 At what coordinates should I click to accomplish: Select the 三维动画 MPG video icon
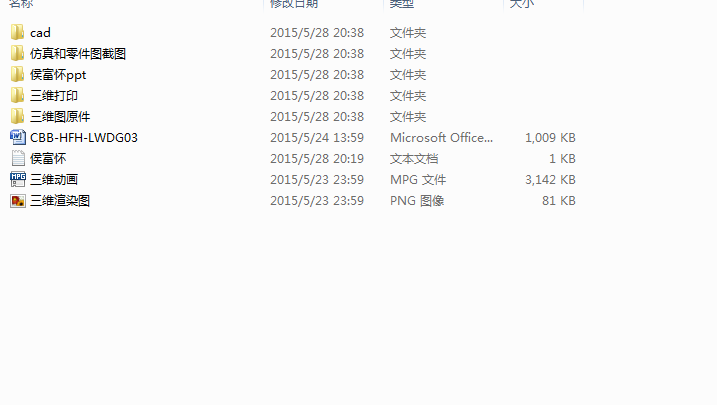point(18,180)
